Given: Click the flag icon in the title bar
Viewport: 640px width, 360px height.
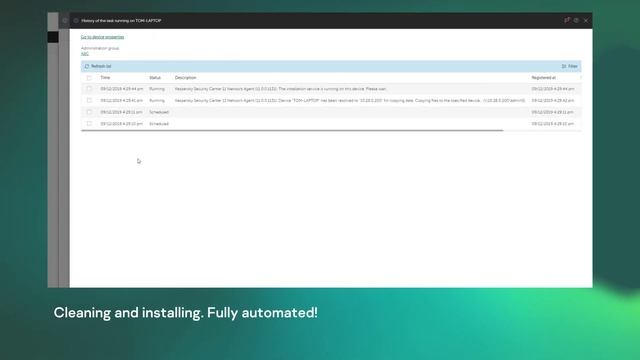Looking at the screenshot, I should coord(567,20).
